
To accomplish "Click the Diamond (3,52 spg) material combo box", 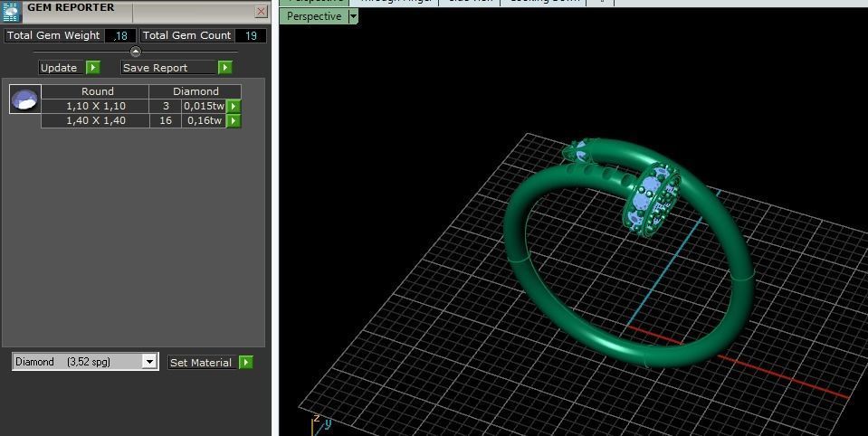I will tap(85, 362).
